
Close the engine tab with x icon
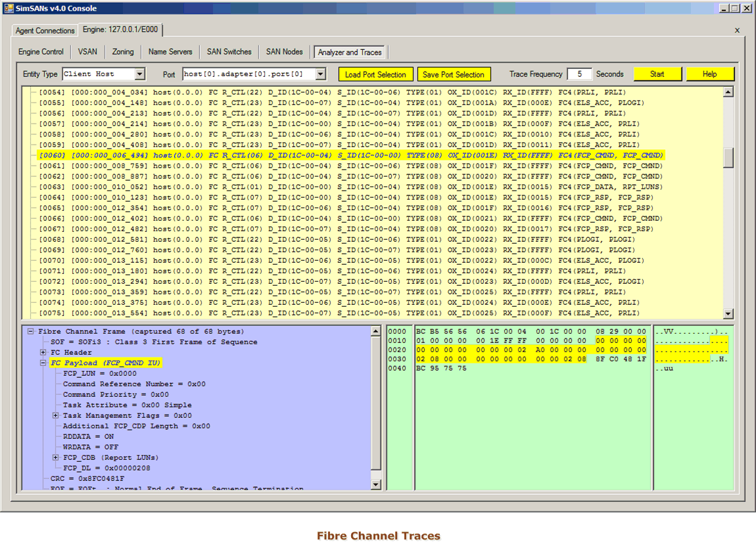[737, 30]
